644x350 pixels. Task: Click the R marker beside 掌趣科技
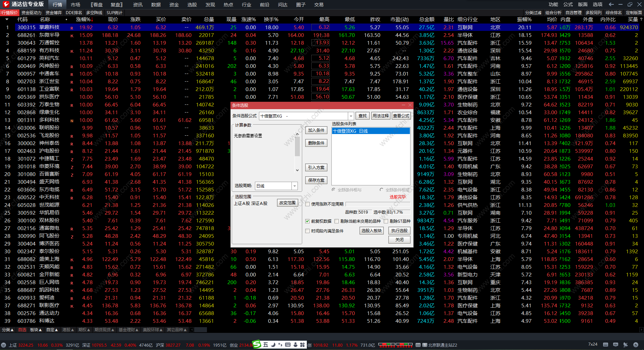[x=72, y=28]
